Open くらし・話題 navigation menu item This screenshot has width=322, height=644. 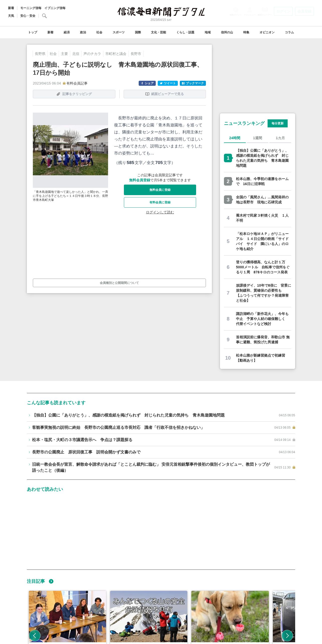[x=185, y=32]
